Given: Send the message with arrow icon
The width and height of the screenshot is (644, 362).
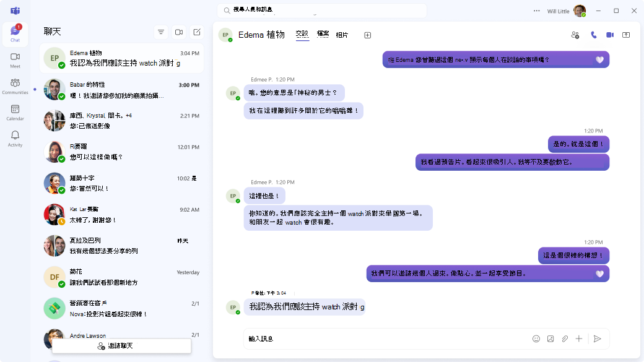Looking at the screenshot, I should 597,338.
